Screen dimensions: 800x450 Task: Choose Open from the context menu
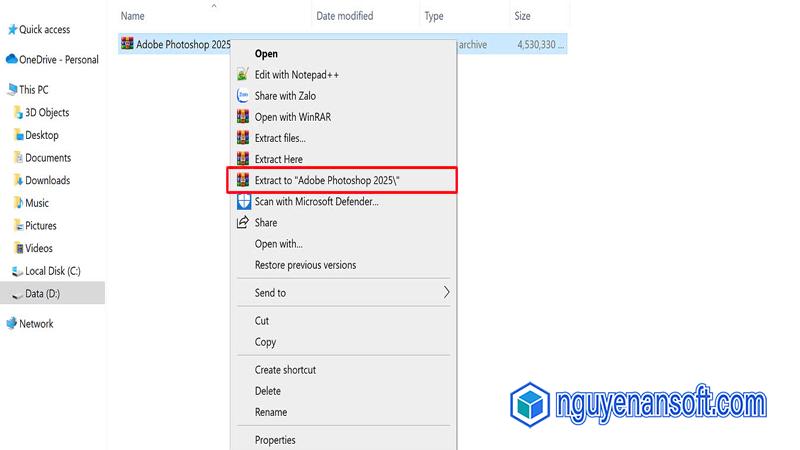coord(344,54)
